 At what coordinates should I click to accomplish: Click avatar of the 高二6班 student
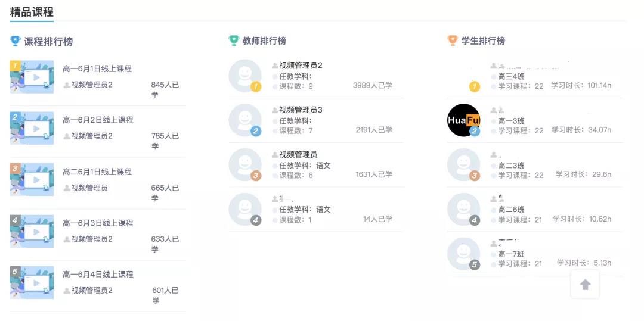[463, 209]
